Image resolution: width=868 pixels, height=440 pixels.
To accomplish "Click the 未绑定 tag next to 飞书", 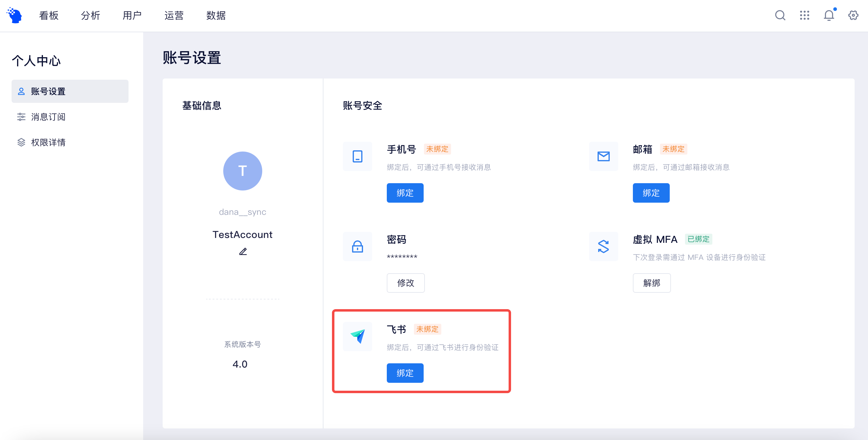I will point(427,329).
